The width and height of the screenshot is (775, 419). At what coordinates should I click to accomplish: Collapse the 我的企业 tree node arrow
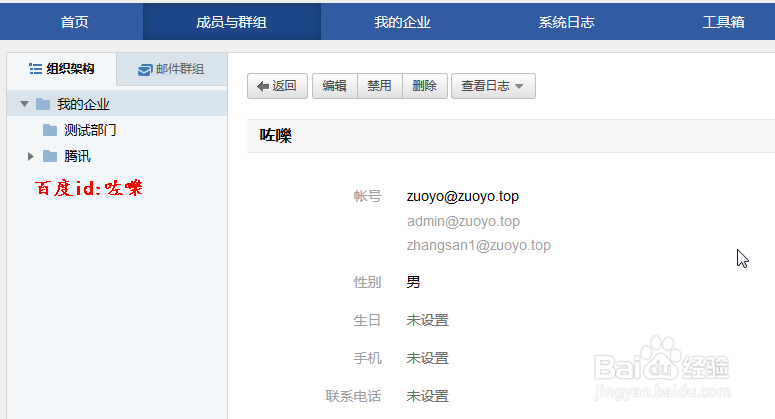click(24, 104)
